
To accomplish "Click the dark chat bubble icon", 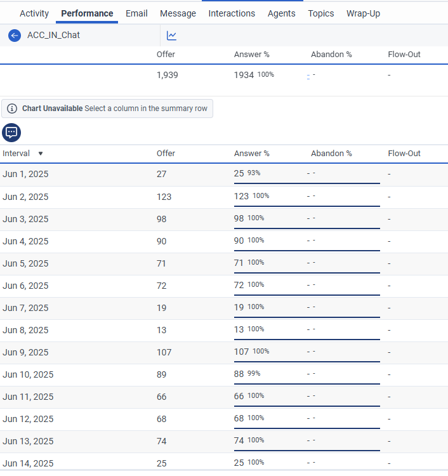I will 11,132.
